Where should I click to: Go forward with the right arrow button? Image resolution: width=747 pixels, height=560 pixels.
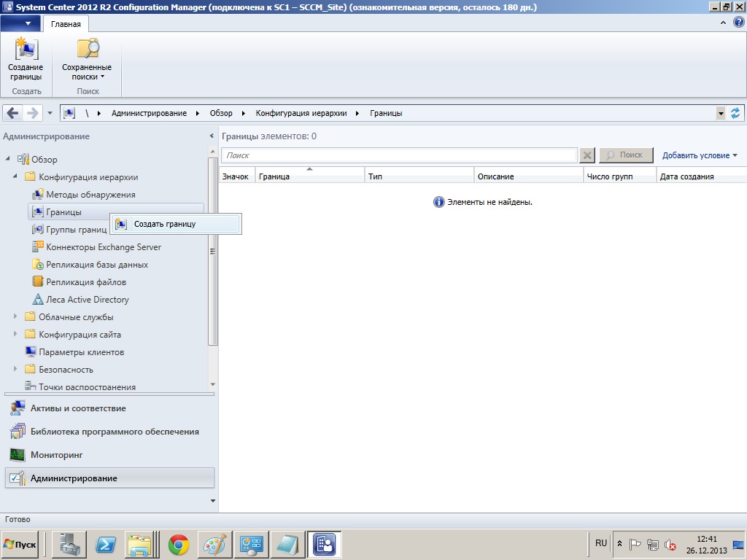[32, 113]
